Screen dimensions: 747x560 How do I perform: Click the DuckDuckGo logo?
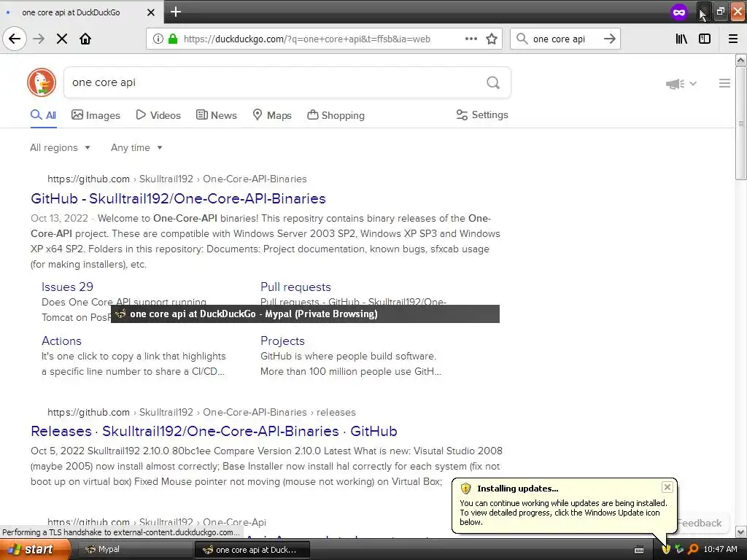pyautogui.click(x=42, y=82)
